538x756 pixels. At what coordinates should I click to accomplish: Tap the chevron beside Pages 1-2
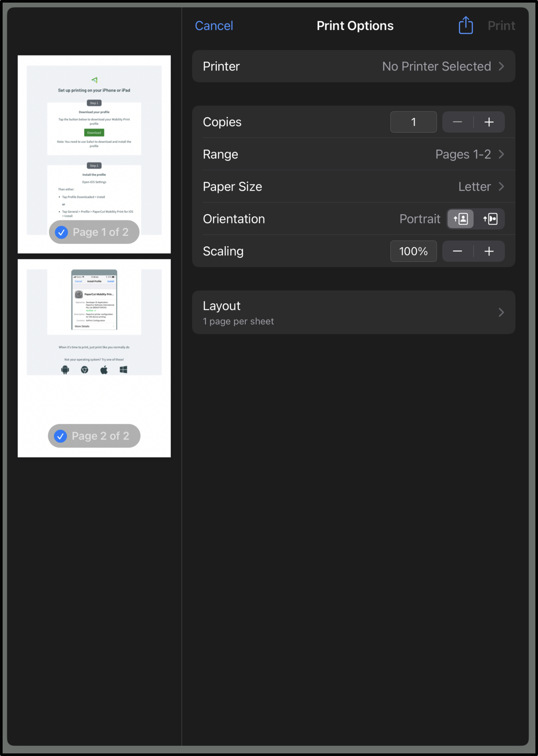(x=501, y=154)
